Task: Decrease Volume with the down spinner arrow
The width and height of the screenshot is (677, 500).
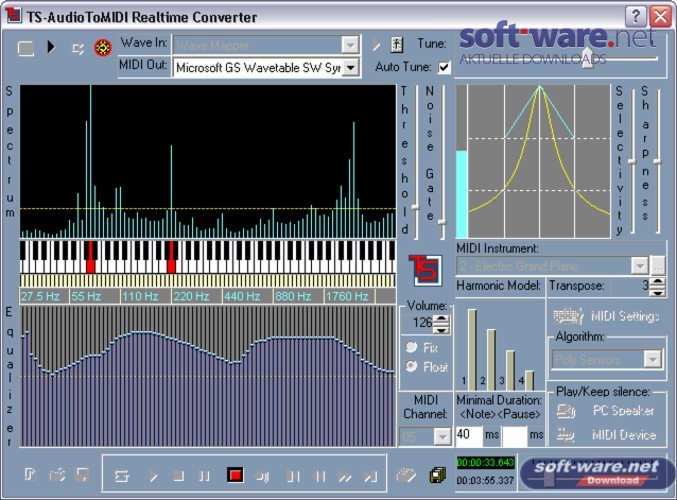Action: (441, 328)
